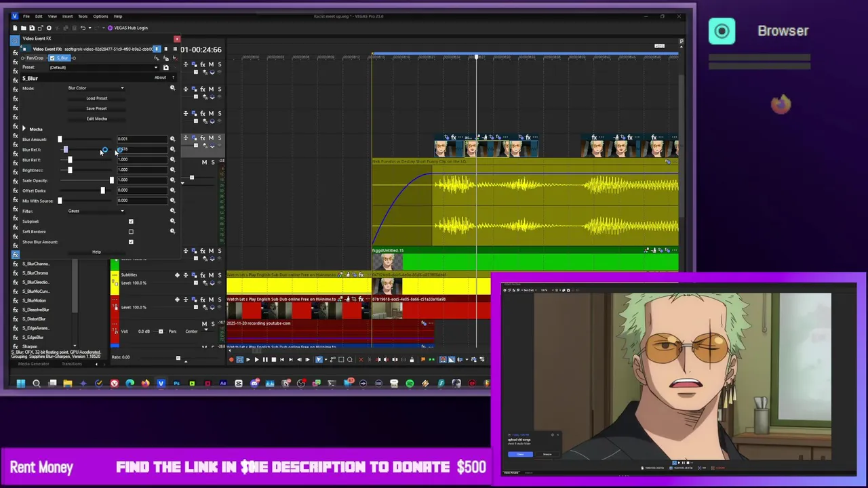868x488 pixels.
Task: Click the ? help icon next to About
Action: (173, 77)
